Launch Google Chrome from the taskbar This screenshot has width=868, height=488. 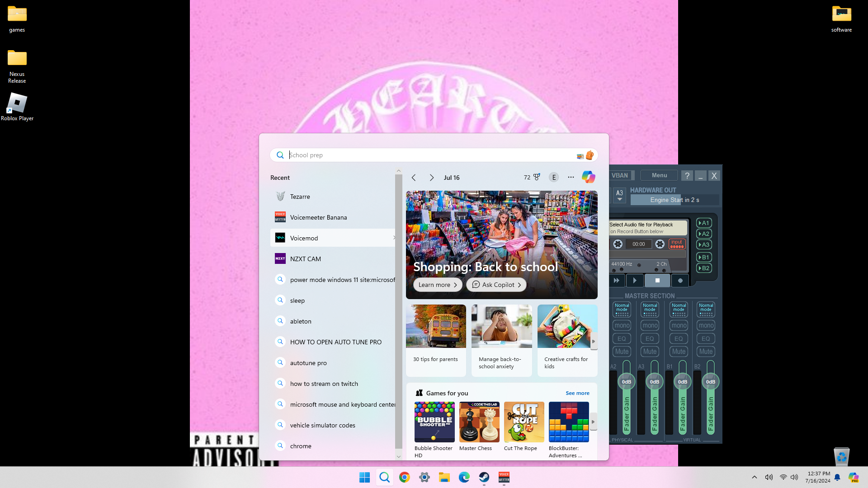click(x=404, y=477)
